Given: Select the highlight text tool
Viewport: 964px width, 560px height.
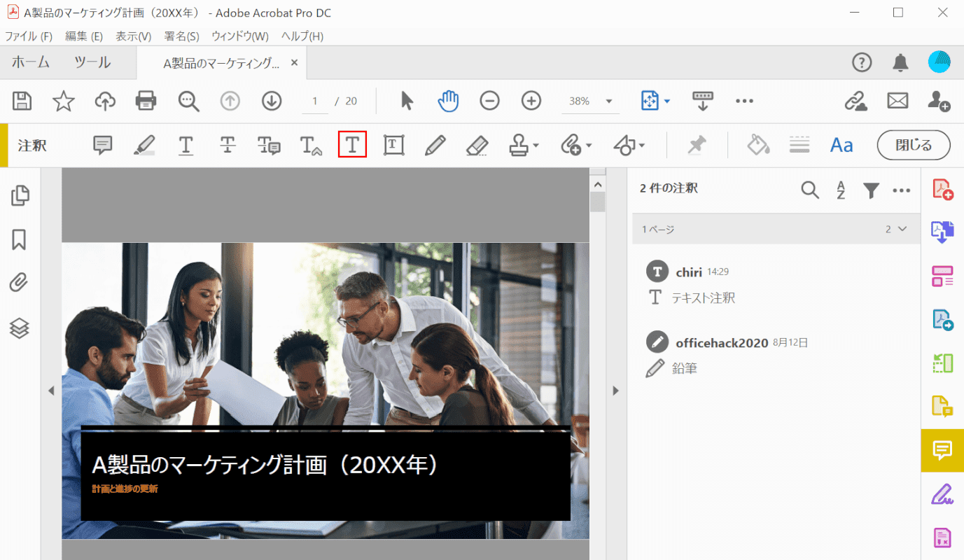Looking at the screenshot, I should click(144, 146).
